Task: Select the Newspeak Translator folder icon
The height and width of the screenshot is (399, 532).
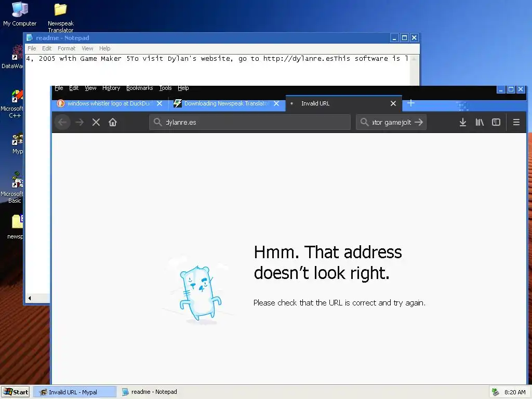Action: coord(61,17)
